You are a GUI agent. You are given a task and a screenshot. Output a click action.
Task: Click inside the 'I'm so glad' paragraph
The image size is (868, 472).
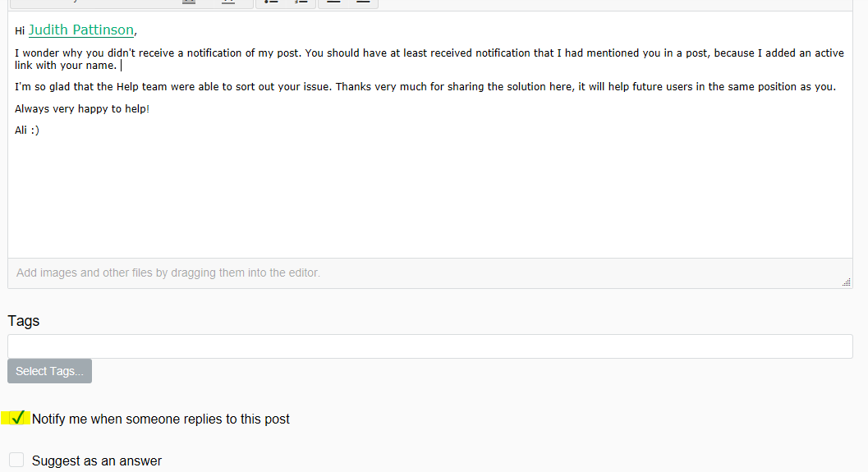pyautogui.click(x=425, y=87)
